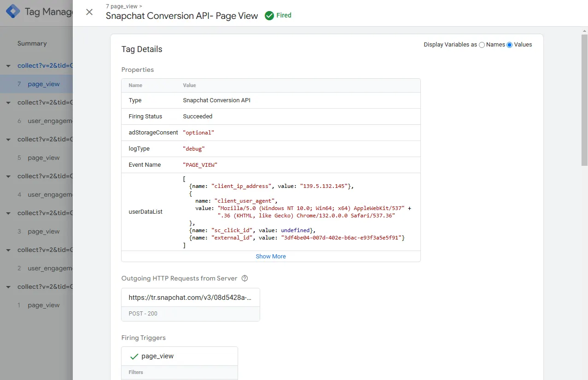The image size is (588, 380).
Task: Click the Filters header in trigger card
Action: [136, 372]
